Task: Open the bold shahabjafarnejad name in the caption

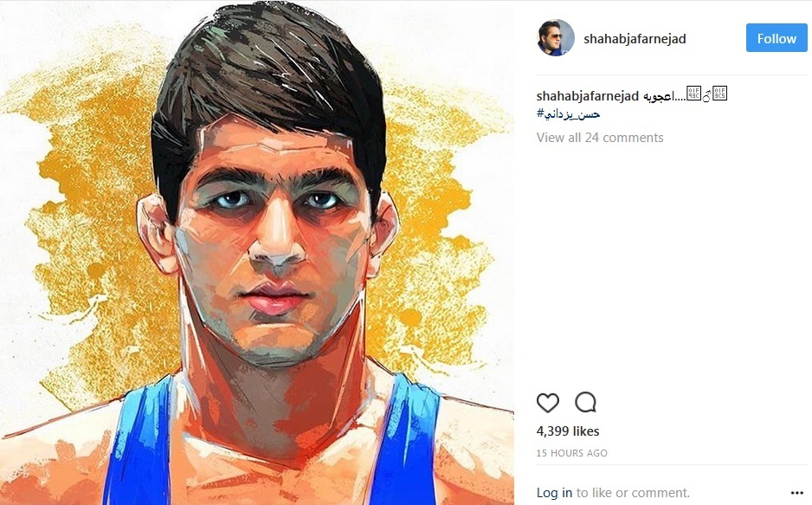Action: [587, 96]
